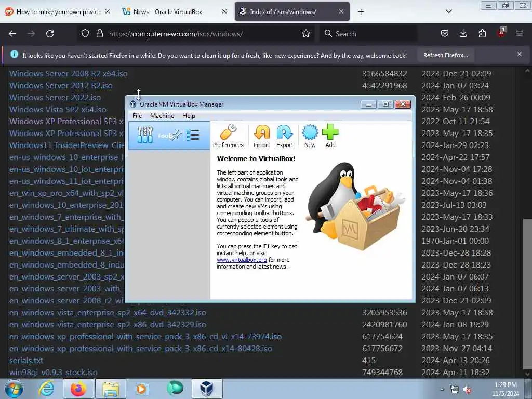Click the page vertical scrollbar thumb
Screen dimensions: 532x399
[527, 294]
